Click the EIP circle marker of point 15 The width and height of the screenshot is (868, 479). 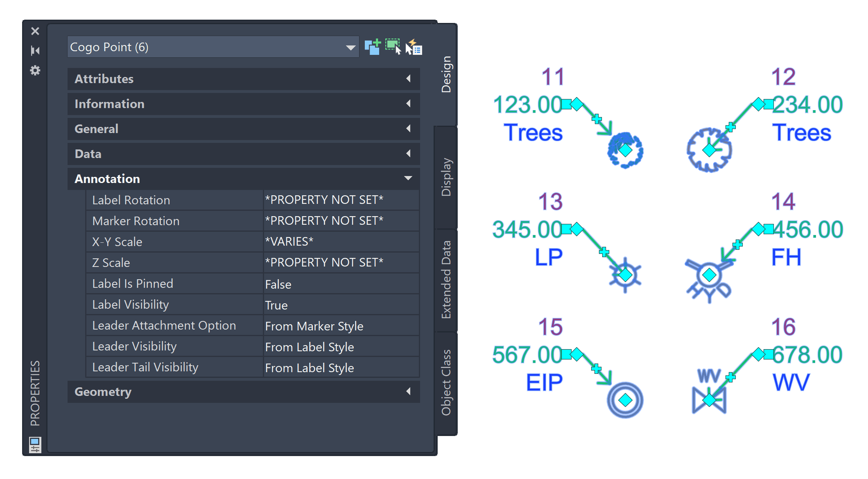pos(625,400)
